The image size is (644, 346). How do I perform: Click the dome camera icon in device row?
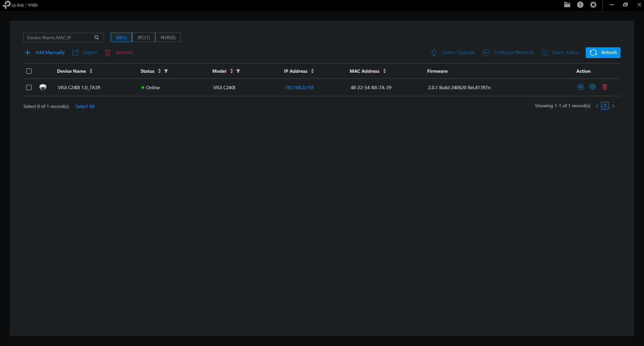point(43,88)
